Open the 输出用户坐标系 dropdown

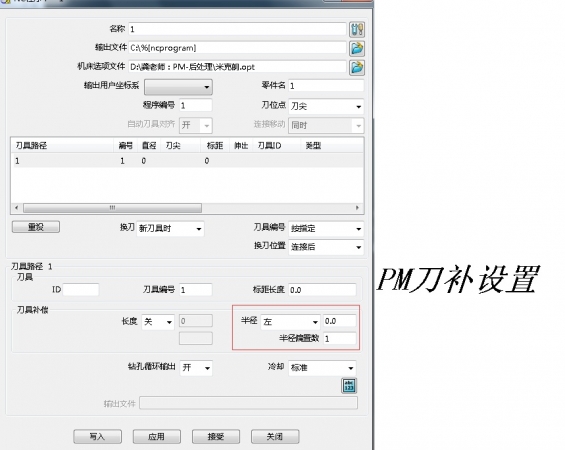tap(178, 87)
